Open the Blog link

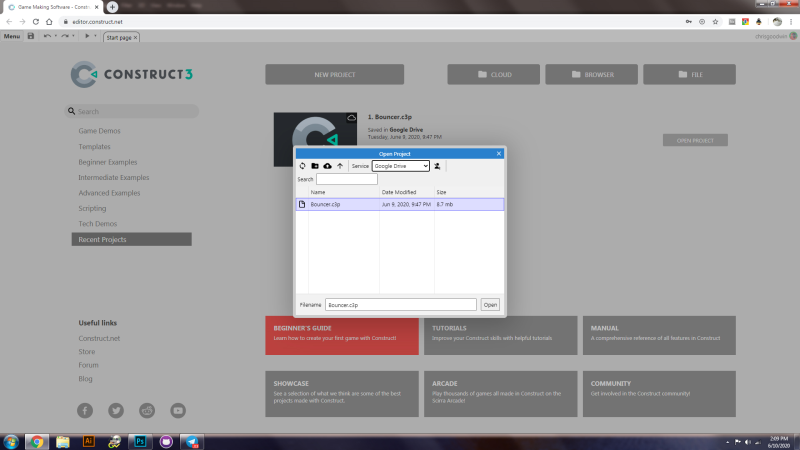click(x=85, y=379)
